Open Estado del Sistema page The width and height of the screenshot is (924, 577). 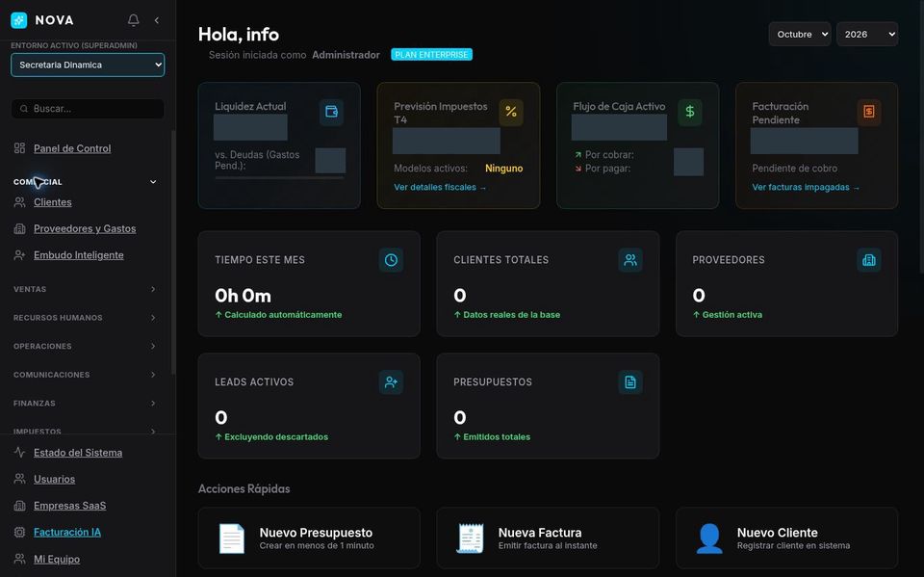[78, 453]
